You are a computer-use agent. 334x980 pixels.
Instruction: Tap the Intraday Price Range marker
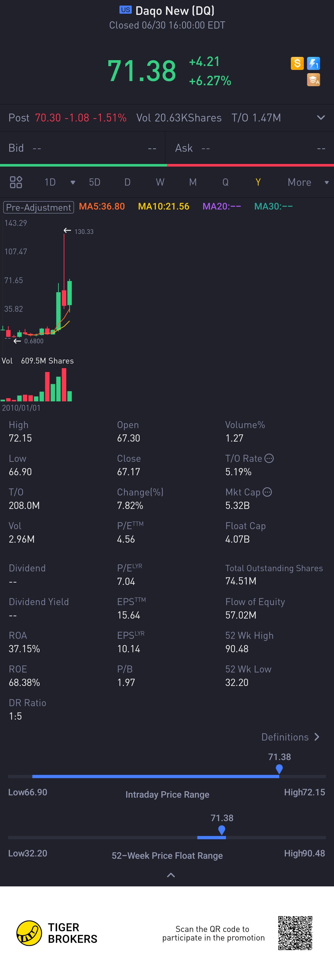[279, 769]
